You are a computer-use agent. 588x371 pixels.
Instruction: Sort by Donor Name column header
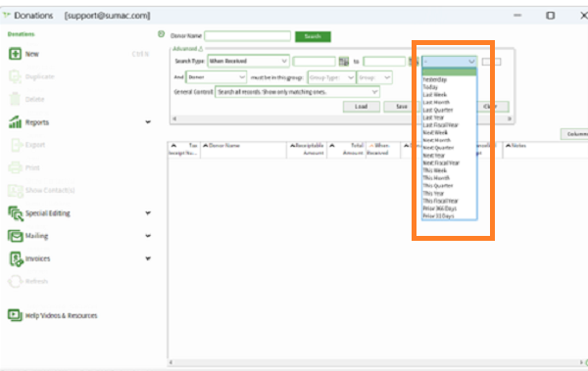[244, 149]
